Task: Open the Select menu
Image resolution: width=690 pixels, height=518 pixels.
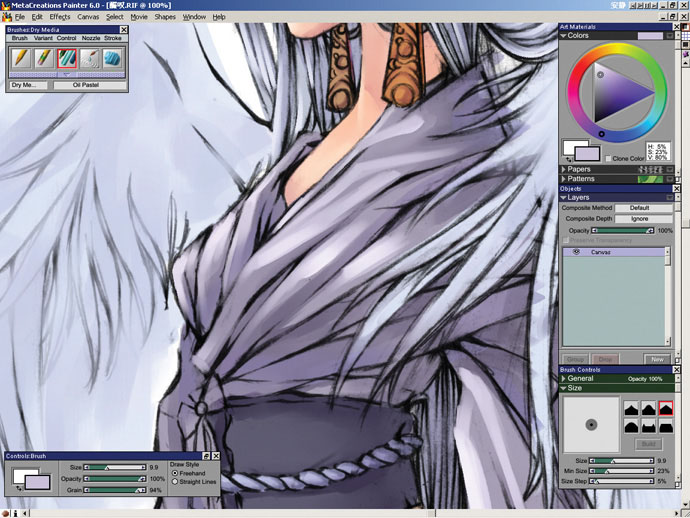Action: 114,17
